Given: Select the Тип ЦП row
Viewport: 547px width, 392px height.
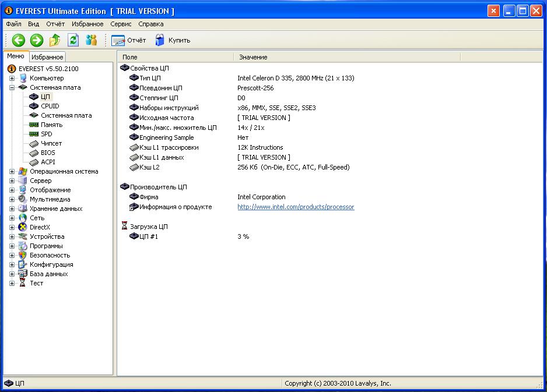Looking at the screenshot, I should (330, 78).
